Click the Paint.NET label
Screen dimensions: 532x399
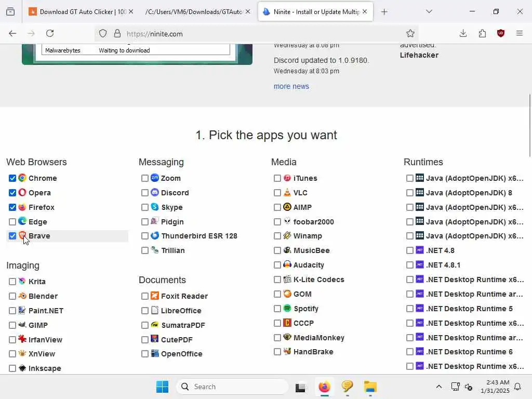[x=46, y=311]
